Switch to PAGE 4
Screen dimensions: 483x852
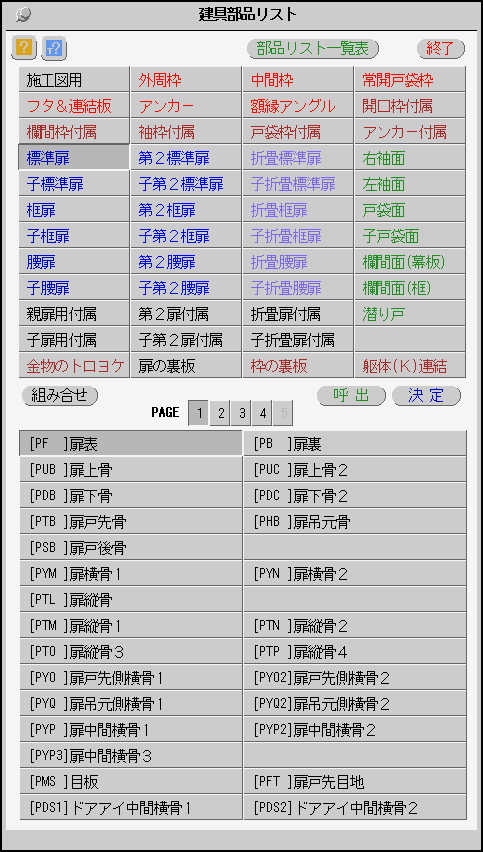(262, 414)
